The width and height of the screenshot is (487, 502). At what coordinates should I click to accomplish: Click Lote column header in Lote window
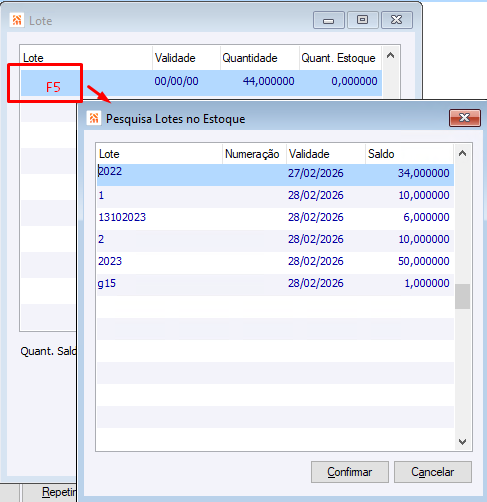click(86, 58)
